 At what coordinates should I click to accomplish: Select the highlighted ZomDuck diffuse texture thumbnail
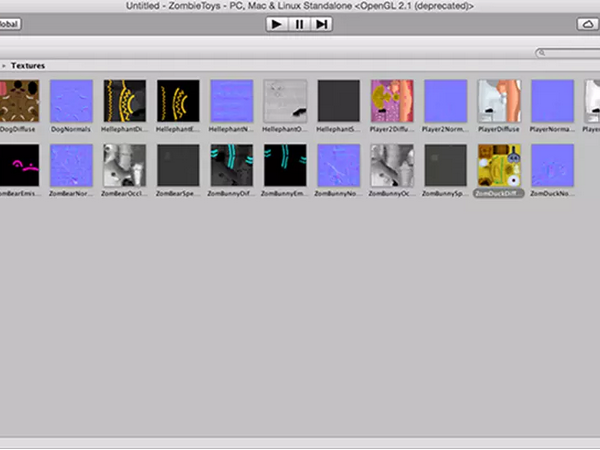tap(499, 165)
